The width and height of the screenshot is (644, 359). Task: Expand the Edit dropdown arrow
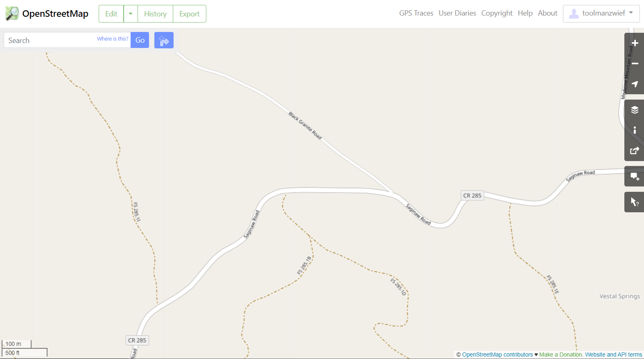click(x=131, y=14)
